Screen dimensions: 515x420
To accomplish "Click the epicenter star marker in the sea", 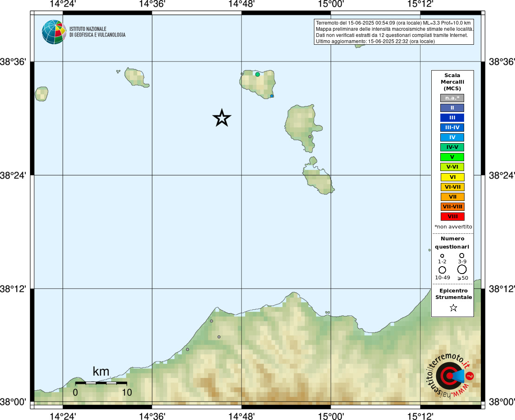I will click(222, 118).
